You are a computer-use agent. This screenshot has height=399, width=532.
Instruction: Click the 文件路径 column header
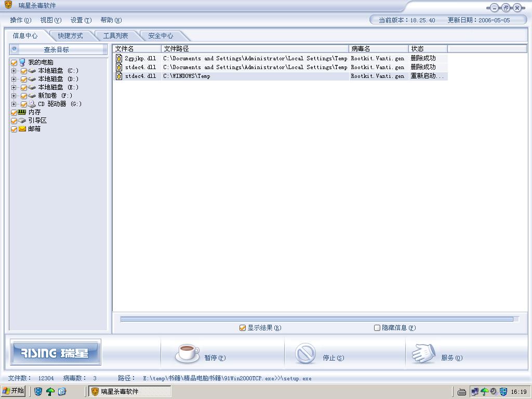tap(255, 49)
